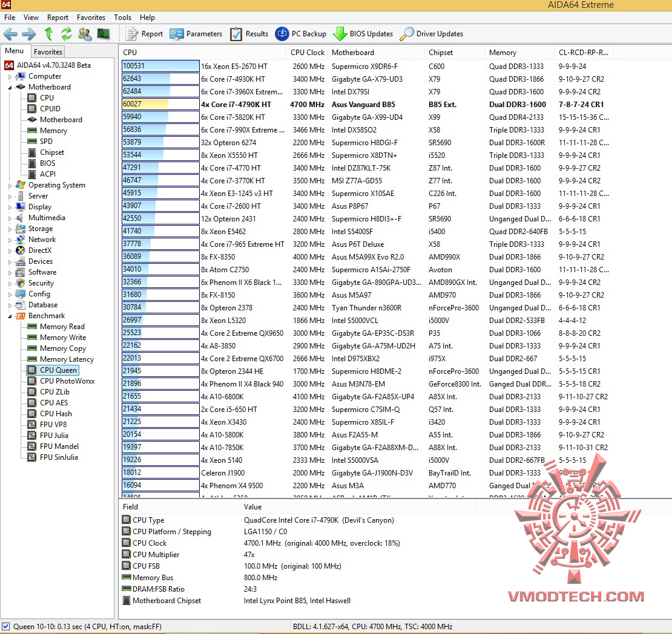Click the green Refresh arrows icon

tap(67, 34)
